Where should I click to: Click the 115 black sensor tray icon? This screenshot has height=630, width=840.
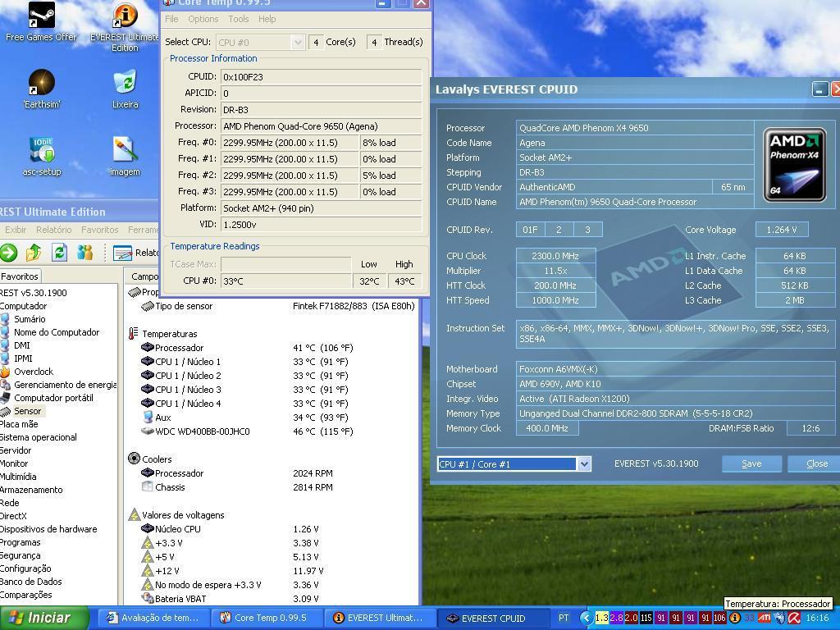(646, 618)
